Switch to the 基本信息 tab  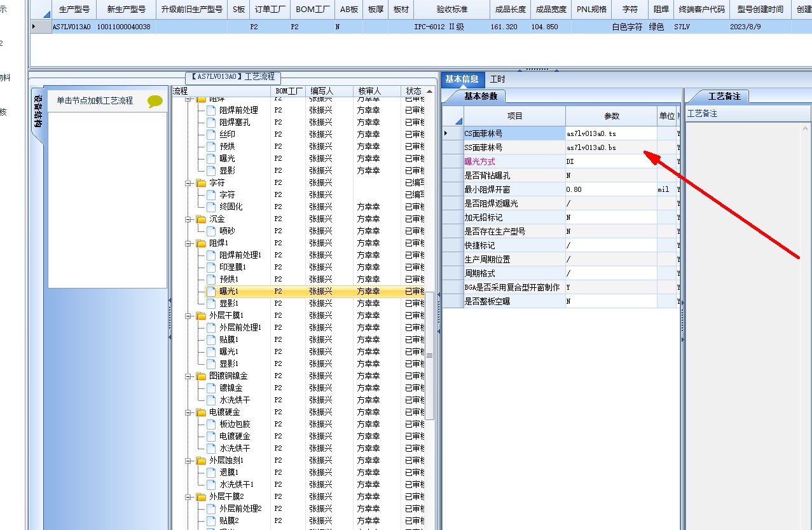pyautogui.click(x=462, y=79)
